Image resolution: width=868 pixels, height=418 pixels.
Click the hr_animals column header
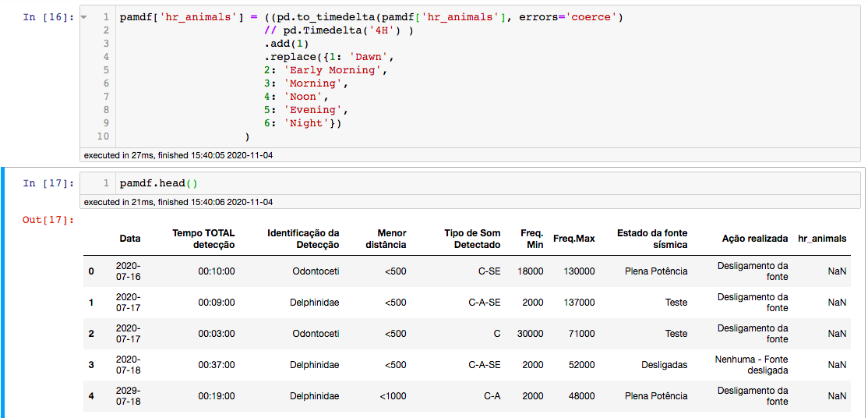tap(822, 239)
